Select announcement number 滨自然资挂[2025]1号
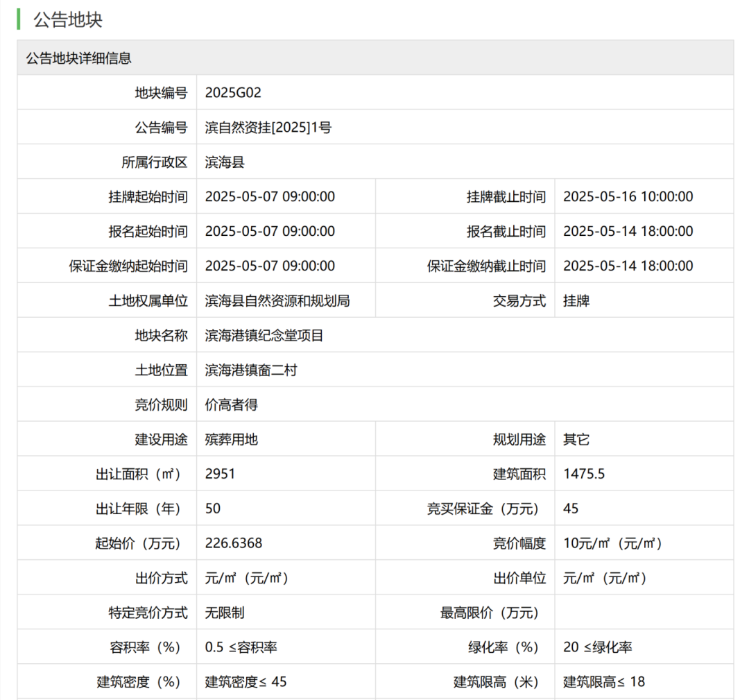This screenshot has height=700, width=749. 268,128
